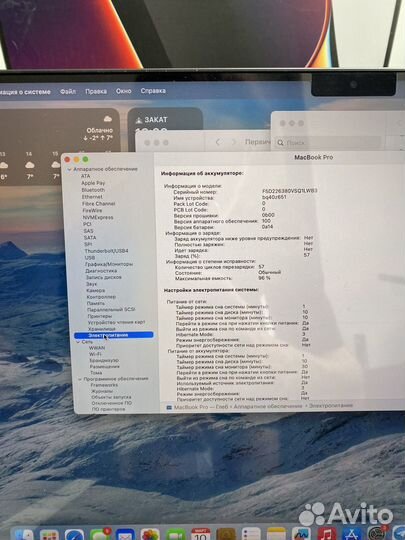
Task: Click the forward chevron in the background window
Action: pos(234,142)
